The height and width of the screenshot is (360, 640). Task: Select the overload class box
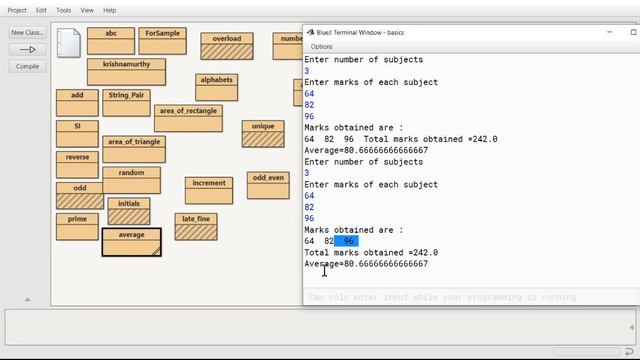(227, 46)
